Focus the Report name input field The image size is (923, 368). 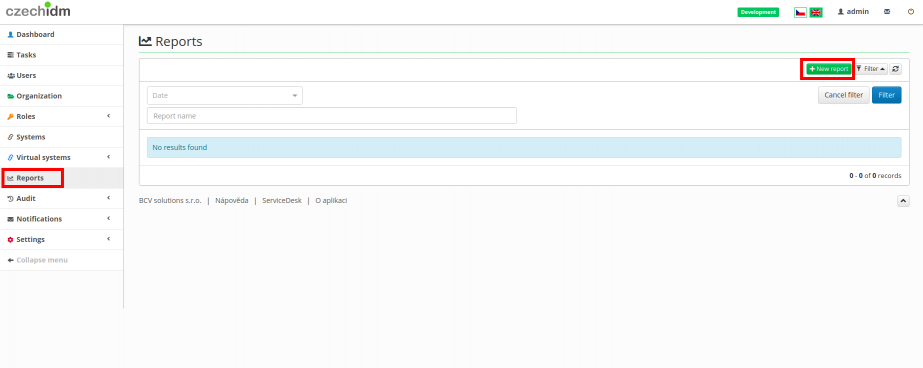click(332, 116)
